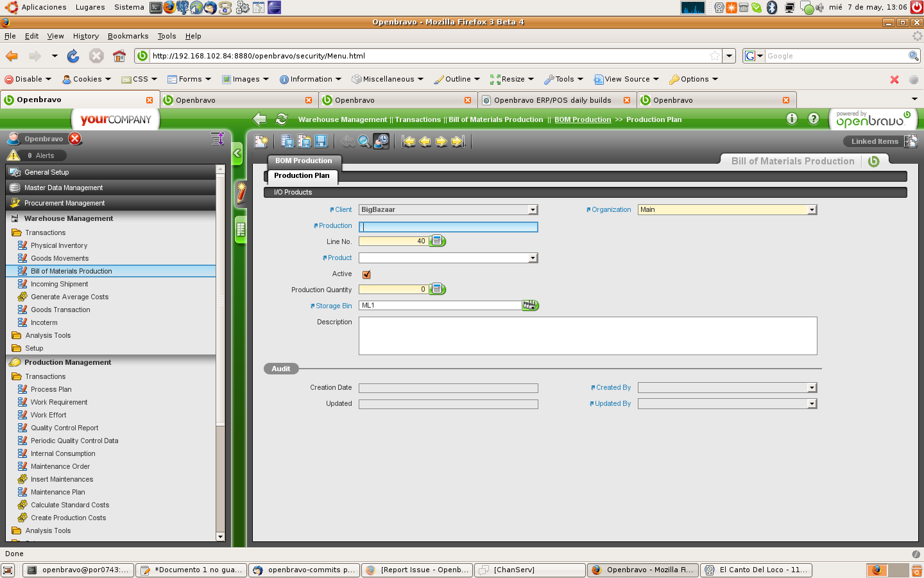Open the Search magnifier in the toolbar
Screen dimensions: 924x578
coord(364,141)
